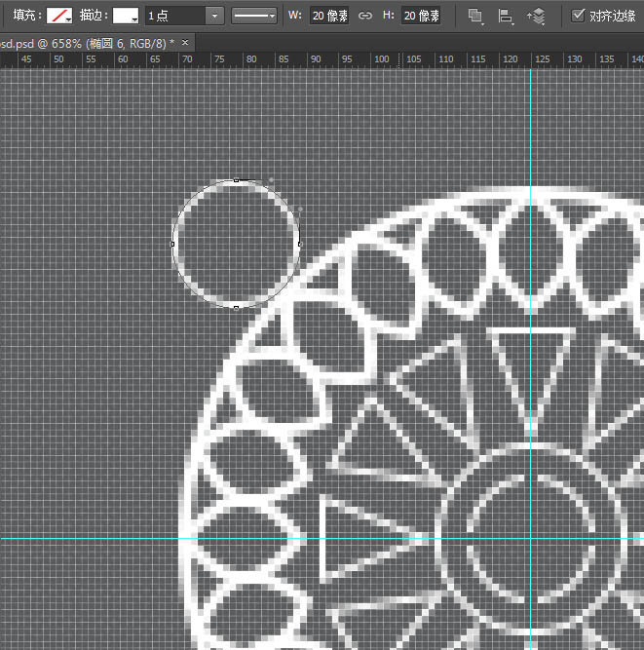Screen dimensions: 644x650
Task: Click the left anchor point of the ellipse
Action: (x=173, y=244)
